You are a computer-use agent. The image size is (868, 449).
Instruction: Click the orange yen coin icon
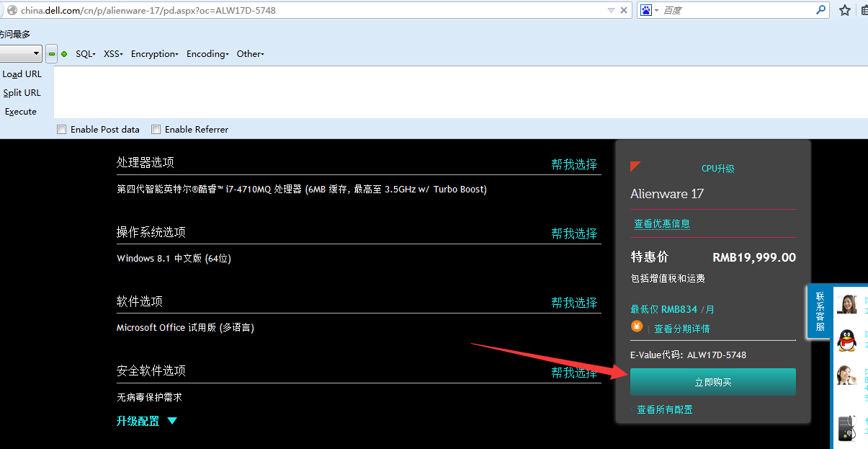637,326
